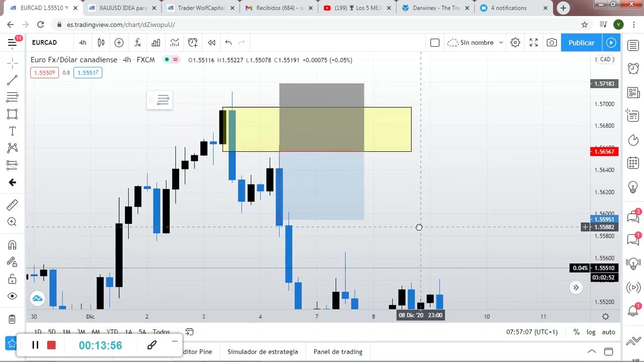Open chart settings gear in top toolbar
The image size is (644, 362).
[x=515, y=43]
